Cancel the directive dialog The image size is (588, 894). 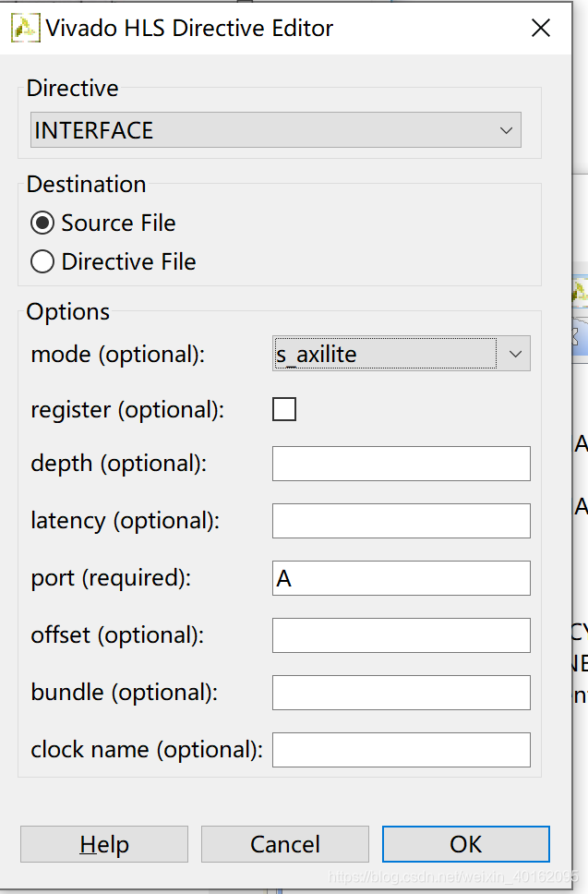(x=285, y=844)
